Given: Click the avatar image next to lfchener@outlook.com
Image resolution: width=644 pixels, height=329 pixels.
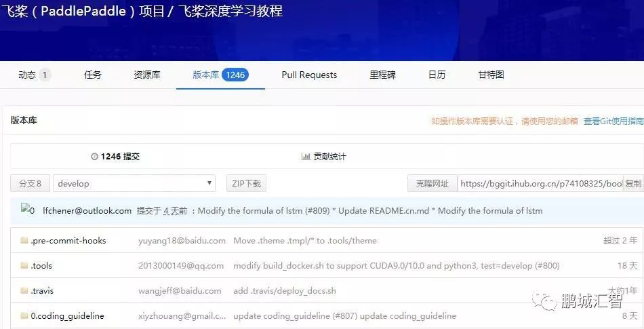Looking at the screenshot, I should click(x=28, y=210).
